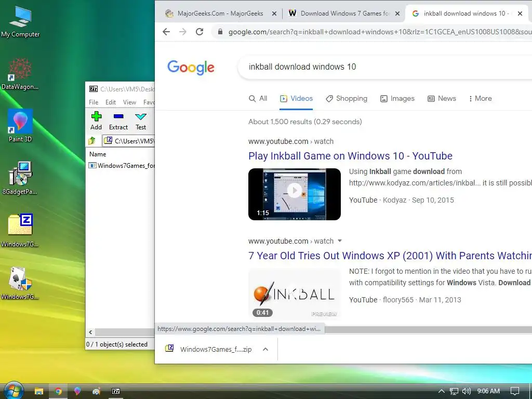Image resolution: width=532 pixels, height=399 pixels.
Task: Select Shopping search filter
Action: [347, 99]
